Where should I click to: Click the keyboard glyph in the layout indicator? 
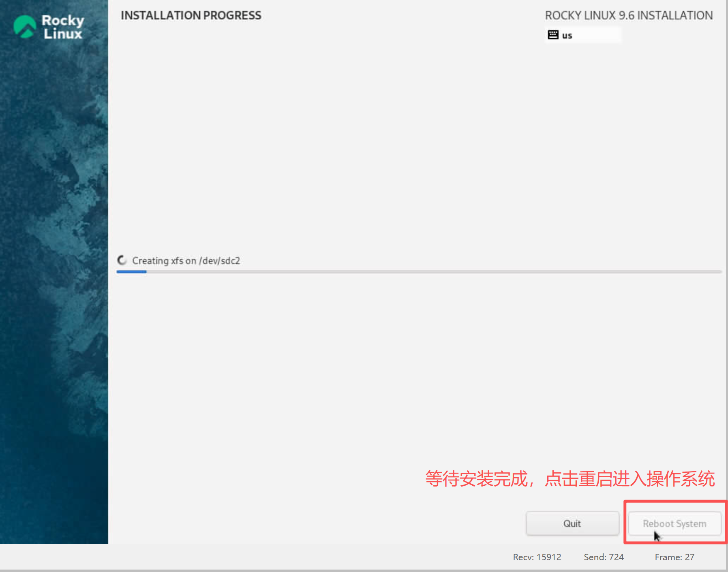coord(552,35)
